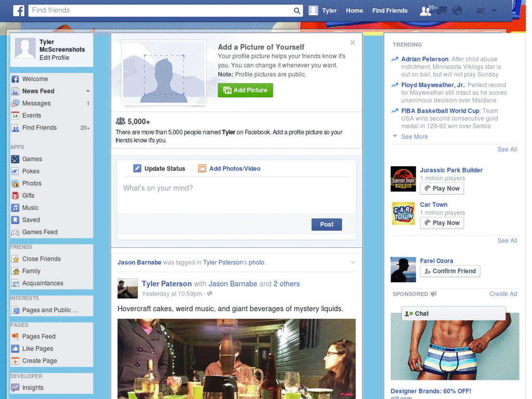
Task: Open Home in the top navigation
Action: pos(354,10)
